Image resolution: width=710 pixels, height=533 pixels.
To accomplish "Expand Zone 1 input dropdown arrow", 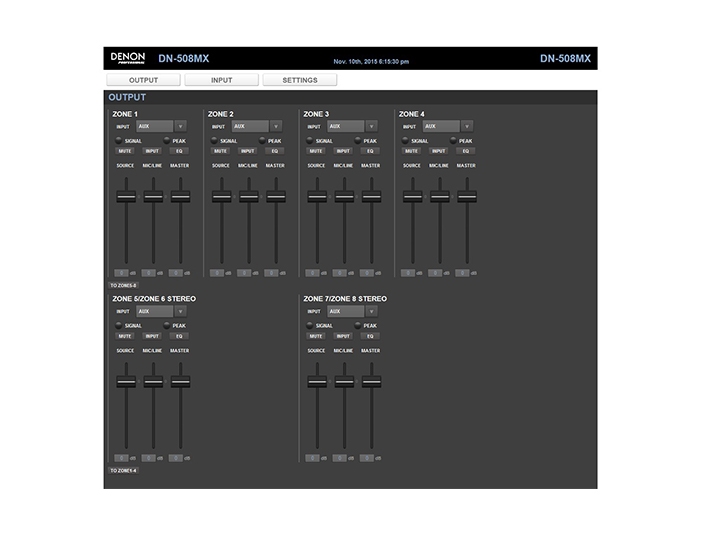I will tap(180, 126).
